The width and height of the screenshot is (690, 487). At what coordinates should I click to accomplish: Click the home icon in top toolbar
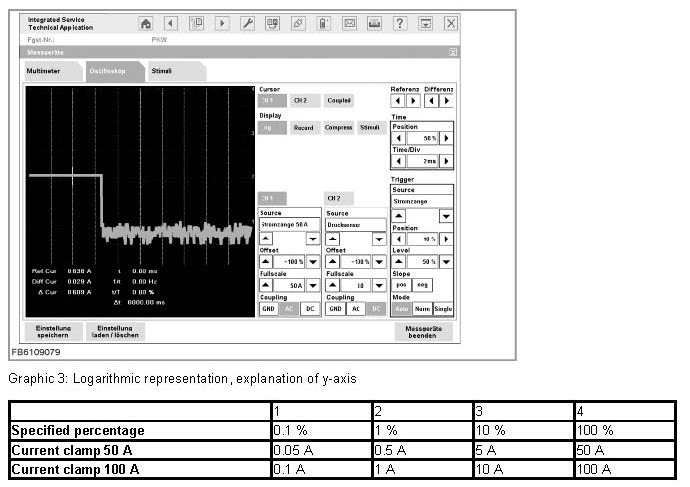pyautogui.click(x=146, y=23)
